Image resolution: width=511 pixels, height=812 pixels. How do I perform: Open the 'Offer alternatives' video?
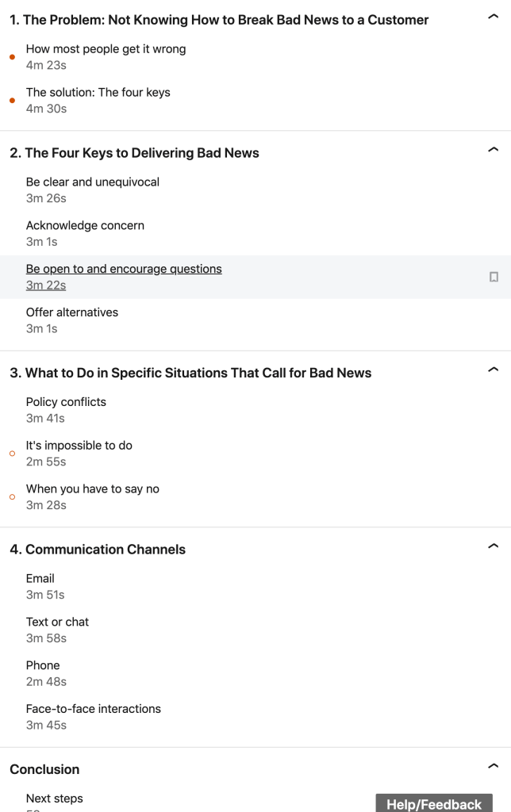(x=72, y=312)
